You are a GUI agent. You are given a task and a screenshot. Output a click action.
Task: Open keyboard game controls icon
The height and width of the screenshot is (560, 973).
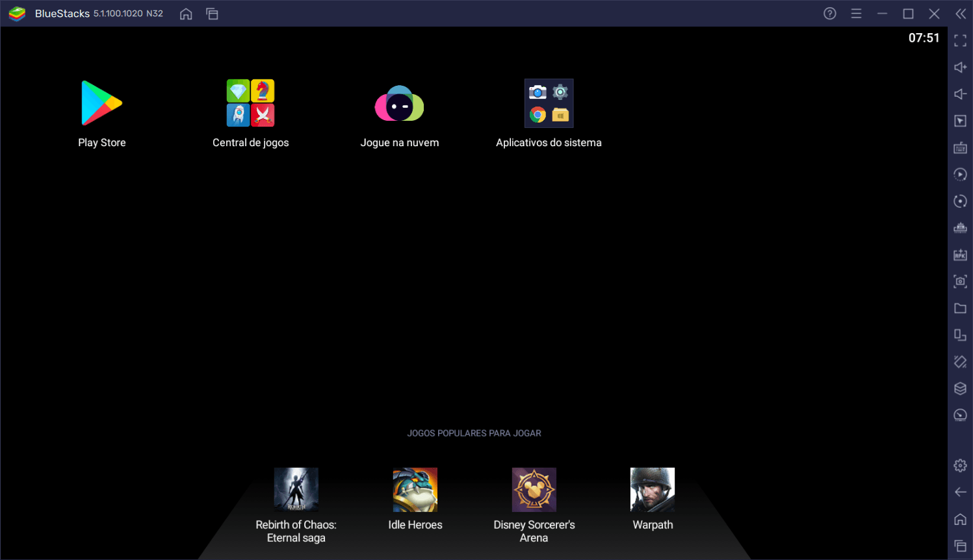pyautogui.click(x=960, y=147)
